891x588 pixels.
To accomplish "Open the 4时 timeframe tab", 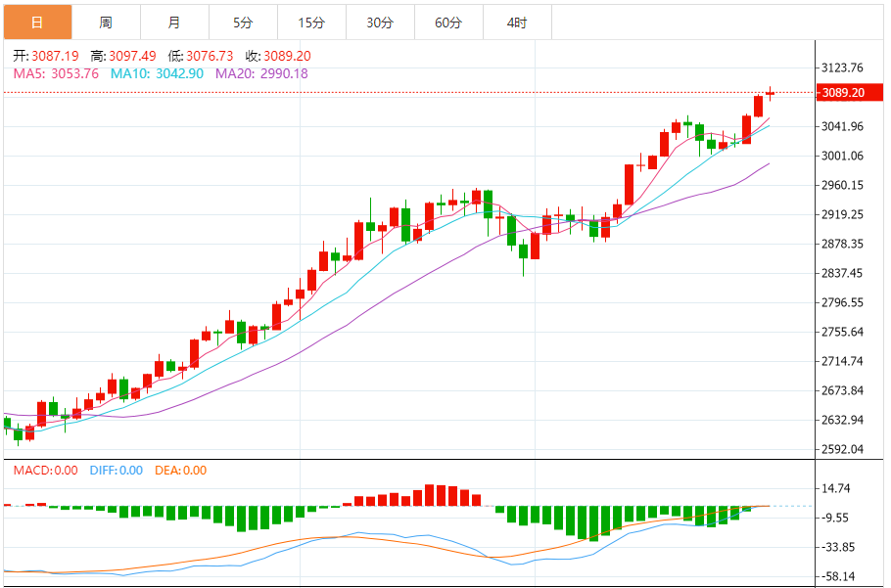I will [517, 23].
